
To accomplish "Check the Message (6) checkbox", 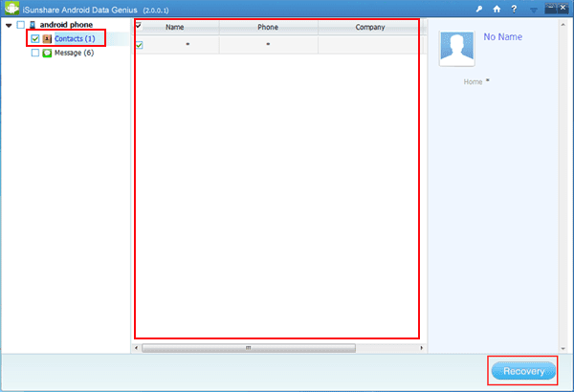I will 35,54.
